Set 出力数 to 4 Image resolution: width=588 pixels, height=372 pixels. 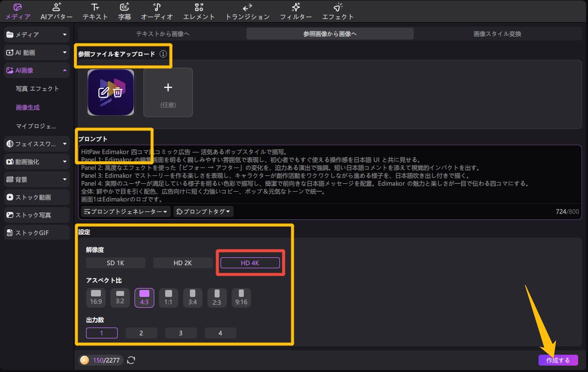tap(220, 332)
